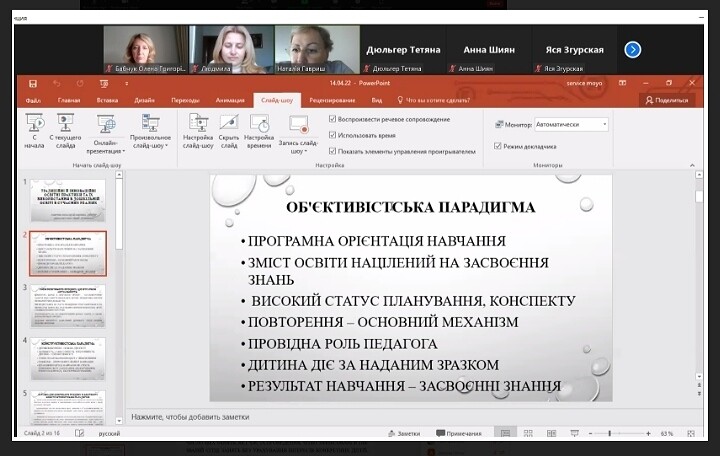Screen dimensions: 720x456
Task: Switch to the Design ribbon tab
Action: click(144, 100)
